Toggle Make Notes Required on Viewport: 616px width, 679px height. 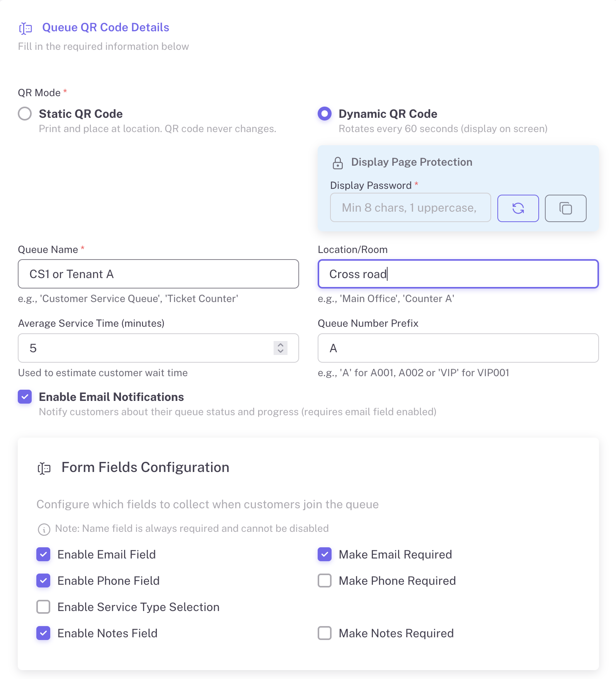click(325, 633)
